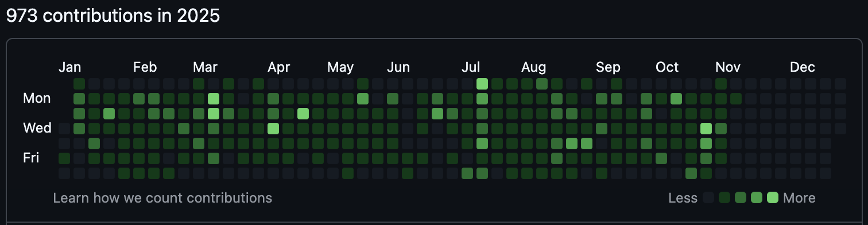Click the empty darkest legend swatch beside Less
The image size is (868, 225).
(708, 198)
